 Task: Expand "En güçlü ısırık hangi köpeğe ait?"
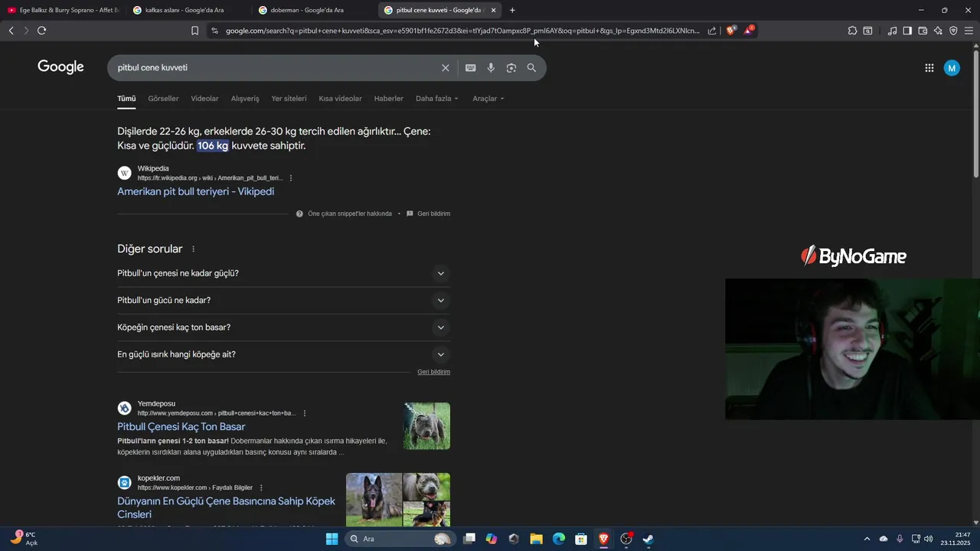[x=283, y=354]
